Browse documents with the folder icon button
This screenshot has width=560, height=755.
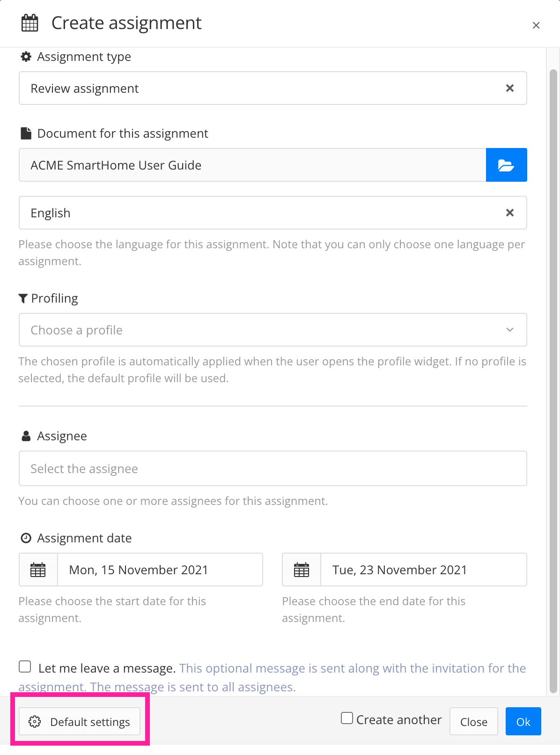[506, 165]
